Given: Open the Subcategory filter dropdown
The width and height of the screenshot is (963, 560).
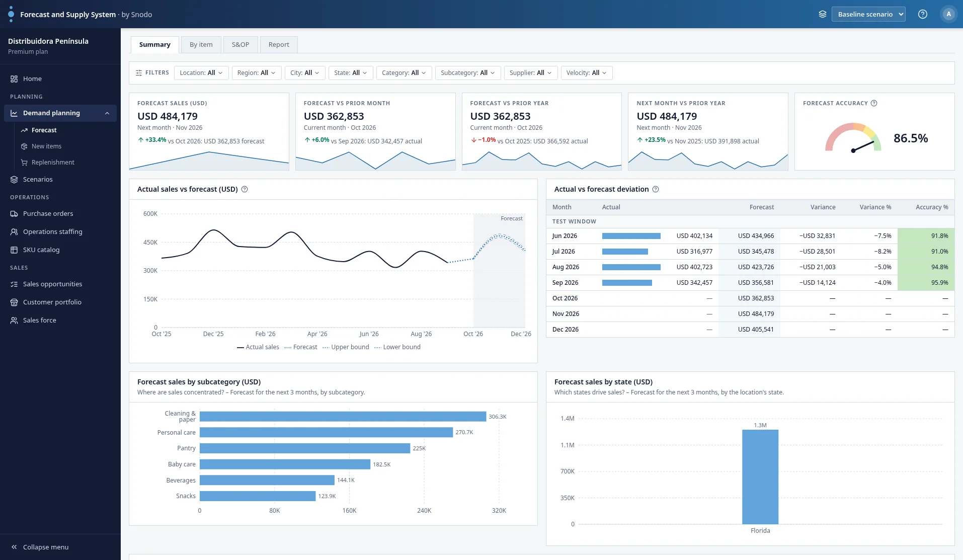Looking at the screenshot, I should (x=468, y=73).
